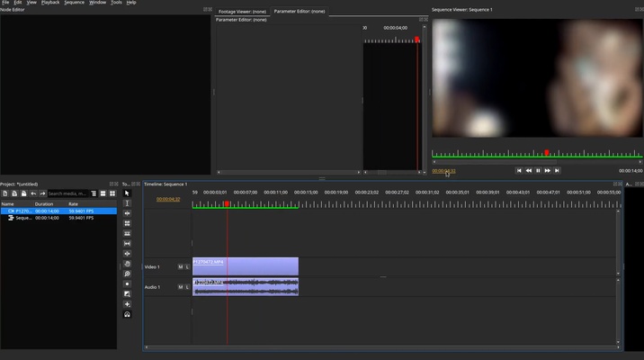Screen dimensions: 644x360
Task: Click Save project icon in Project panel
Action: pyautogui.click(x=23, y=193)
